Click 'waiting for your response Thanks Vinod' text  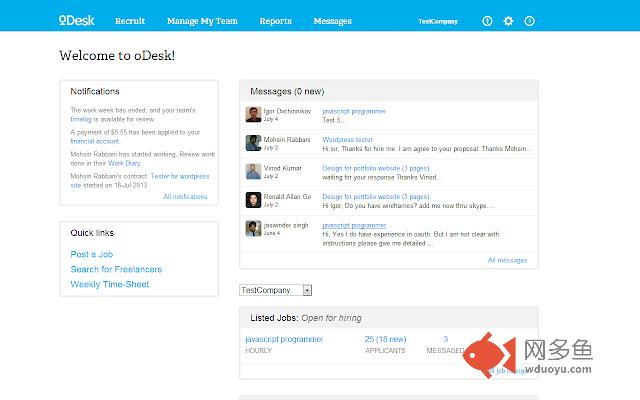click(381, 177)
